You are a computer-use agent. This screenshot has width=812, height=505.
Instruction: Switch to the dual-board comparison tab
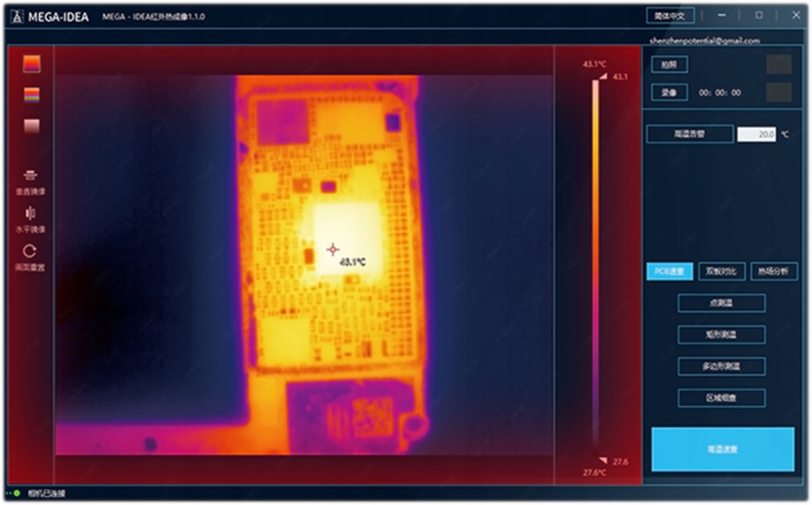click(x=722, y=271)
